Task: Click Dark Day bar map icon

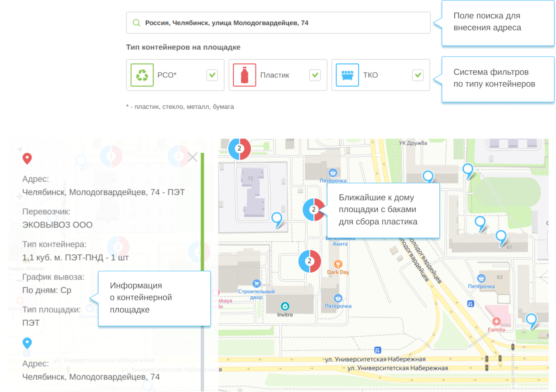Action: click(x=338, y=264)
